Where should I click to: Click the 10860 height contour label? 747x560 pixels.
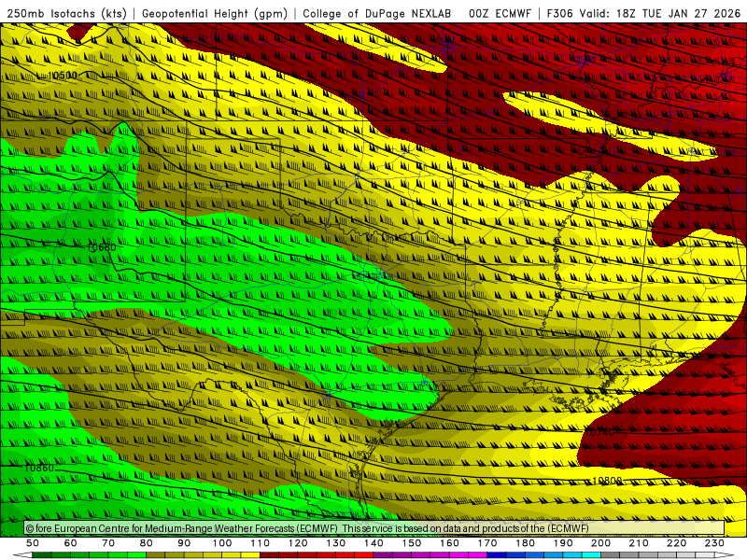point(39,469)
